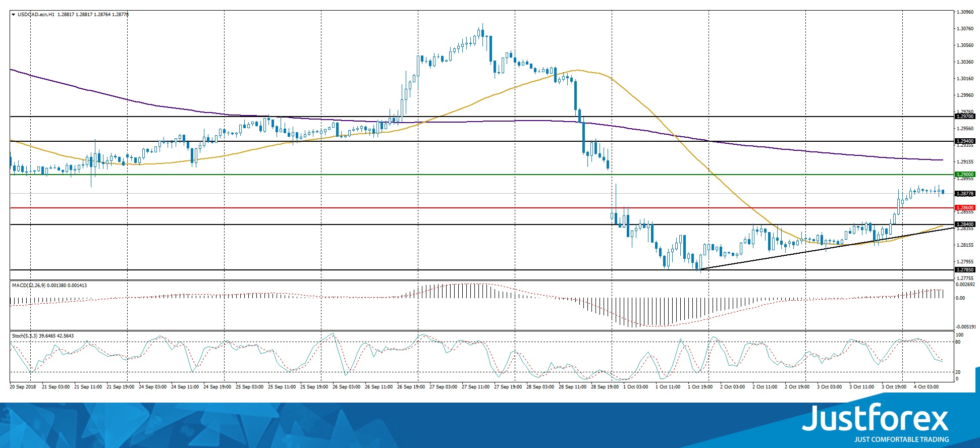This screenshot has width=980, height=448.
Task: Click the MACD scale value 0.002692
Action: point(965,285)
